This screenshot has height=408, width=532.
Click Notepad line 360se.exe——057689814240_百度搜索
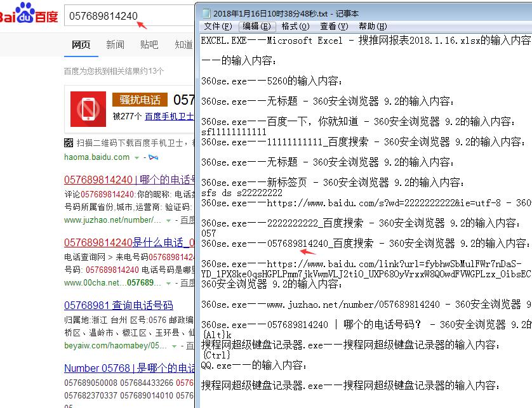coord(365,243)
